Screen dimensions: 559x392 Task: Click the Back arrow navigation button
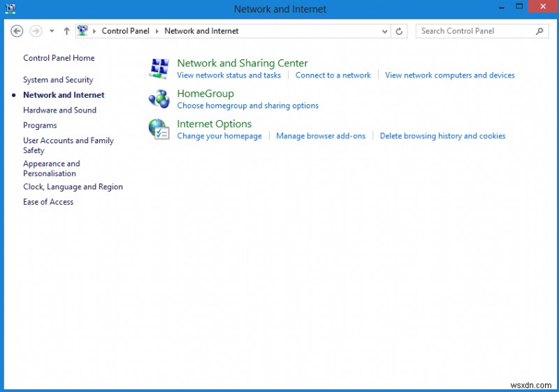[17, 31]
